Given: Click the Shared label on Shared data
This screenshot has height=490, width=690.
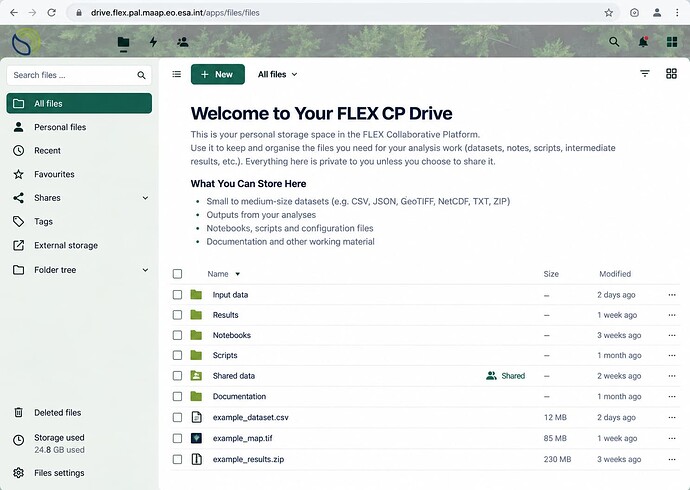Looking at the screenshot, I should click(x=506, y=376).
